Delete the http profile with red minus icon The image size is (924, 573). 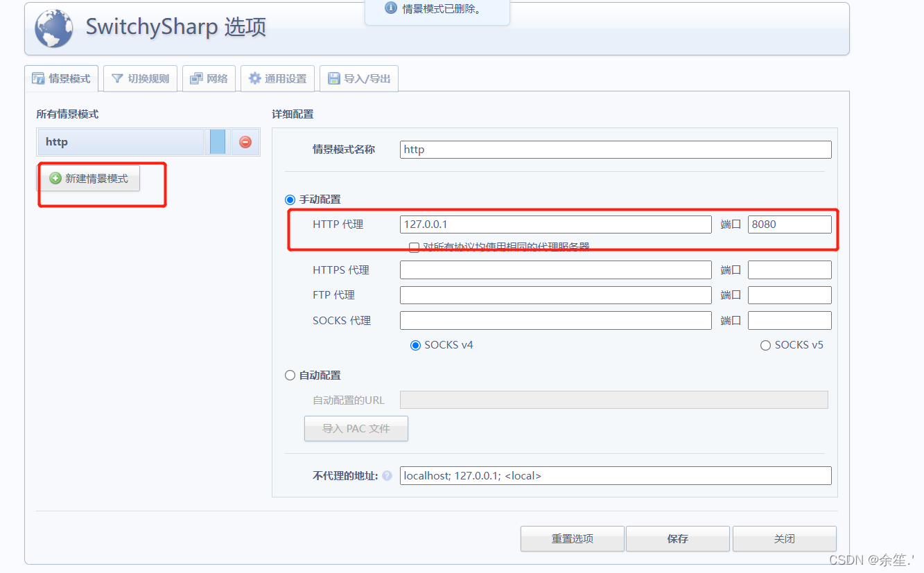tap(245, 142)
